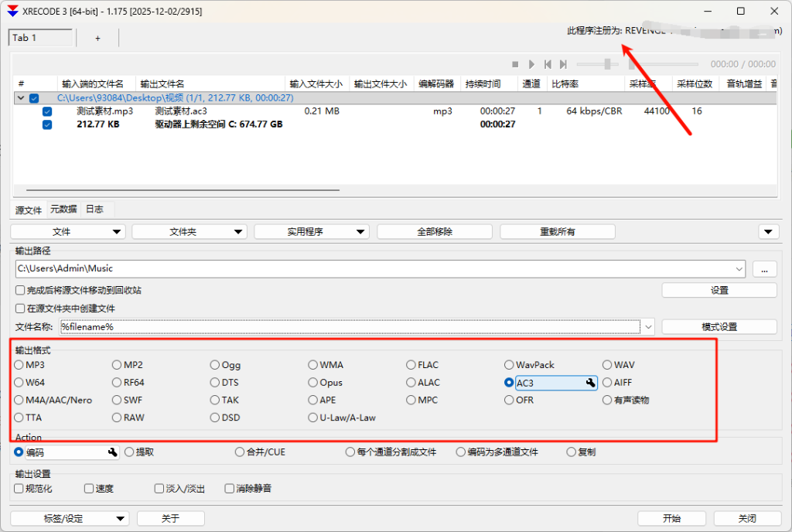Viewport: 792px width, 532px height.
Task: Expand the 实用程序 dropdown menu
Action: (312, 232)
